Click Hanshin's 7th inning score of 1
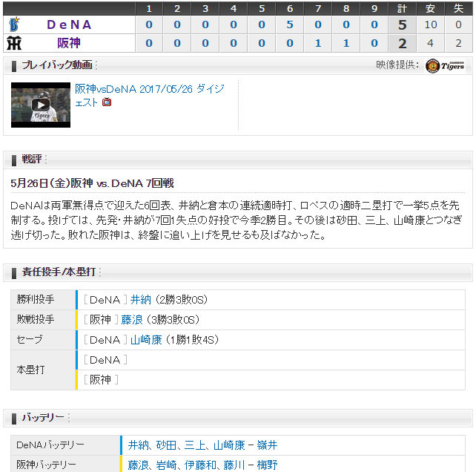 point(318,43)
